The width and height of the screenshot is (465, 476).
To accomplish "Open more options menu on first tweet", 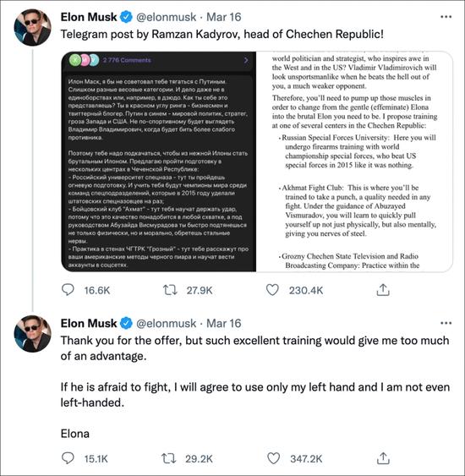I will click(x=446, y=17).
